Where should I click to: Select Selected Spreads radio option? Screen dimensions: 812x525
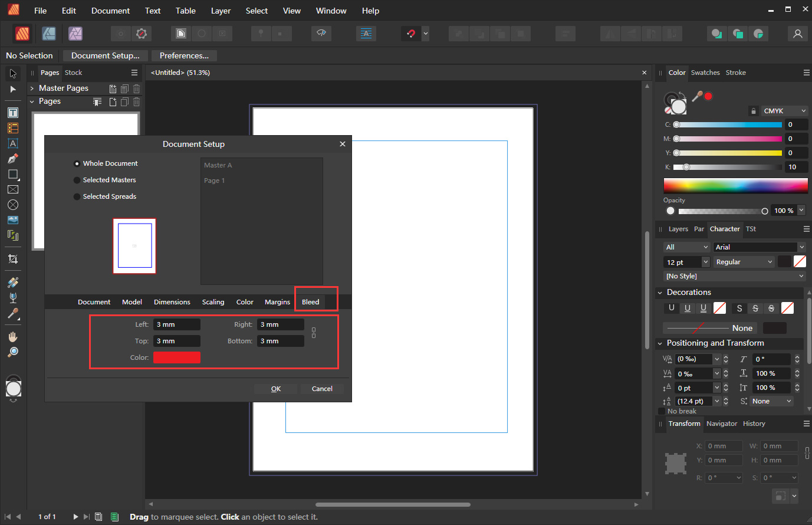(77, 196)
